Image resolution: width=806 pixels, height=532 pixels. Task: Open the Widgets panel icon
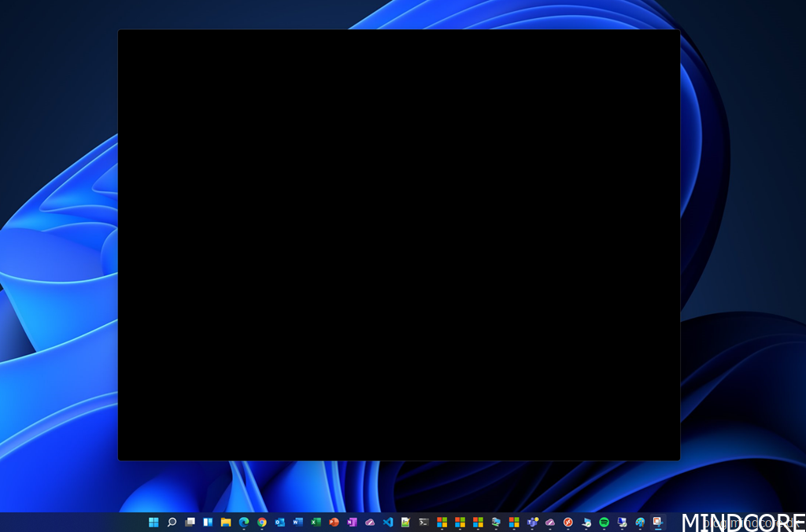[x=208, y=522]
